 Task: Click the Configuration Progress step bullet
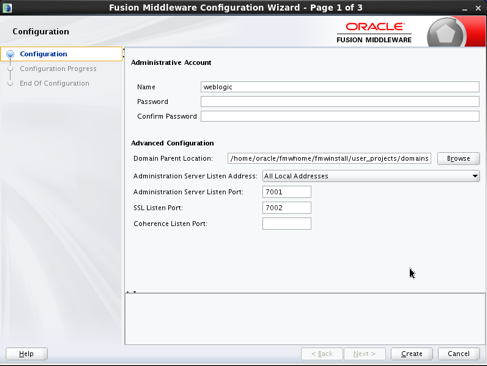pyautogui.click(x=10, y=69)
